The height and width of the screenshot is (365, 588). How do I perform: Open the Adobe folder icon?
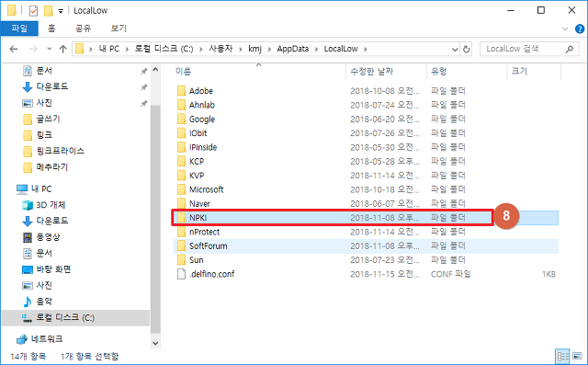(182, 91)
